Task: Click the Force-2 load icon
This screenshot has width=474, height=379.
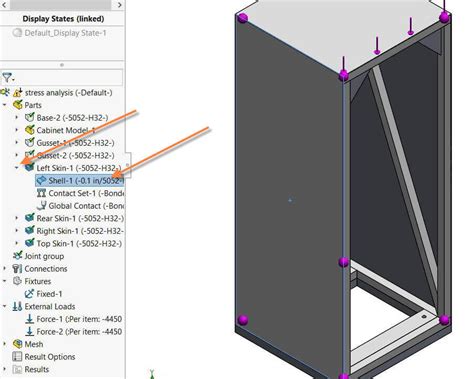Action: 29,332
